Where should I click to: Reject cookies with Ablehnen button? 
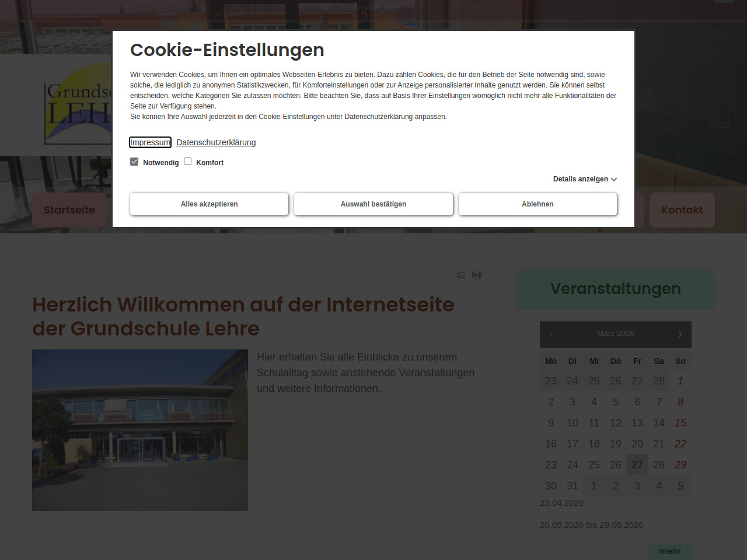537,204
